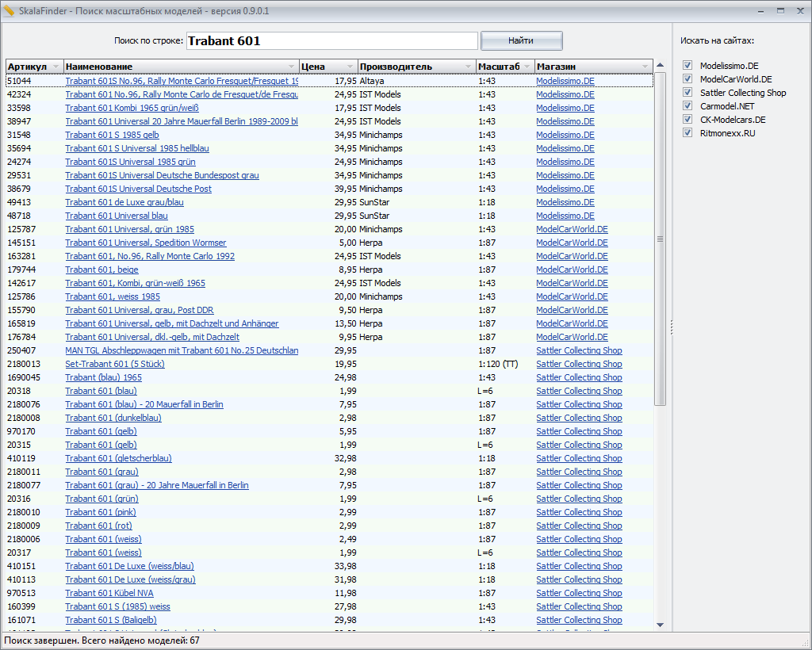Click the scroll down arrow of results list

[x=660, y=625]
